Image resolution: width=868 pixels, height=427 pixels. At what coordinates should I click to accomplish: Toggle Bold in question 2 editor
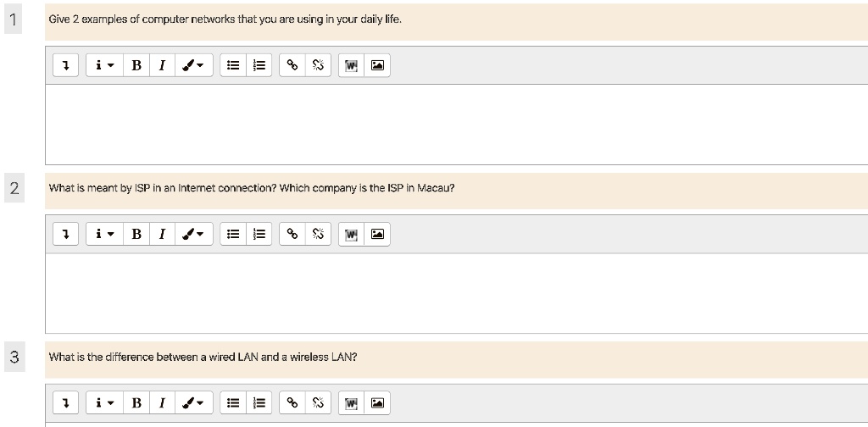(136, 234)
